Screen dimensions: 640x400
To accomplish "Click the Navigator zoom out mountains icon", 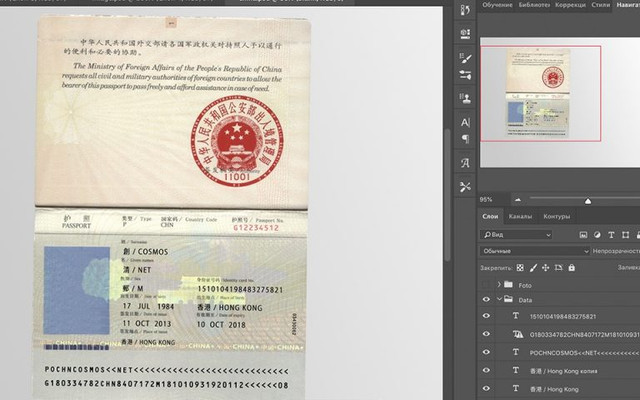I will pos(518,200).
